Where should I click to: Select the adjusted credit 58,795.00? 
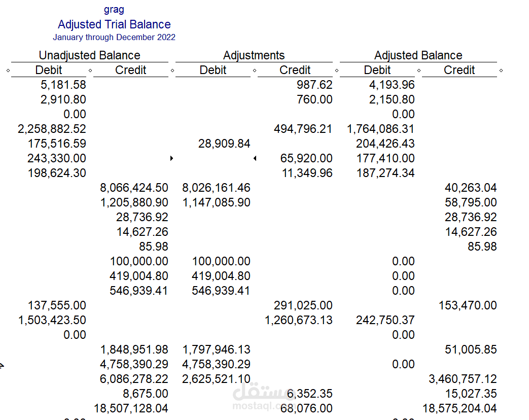click(471, 202)
